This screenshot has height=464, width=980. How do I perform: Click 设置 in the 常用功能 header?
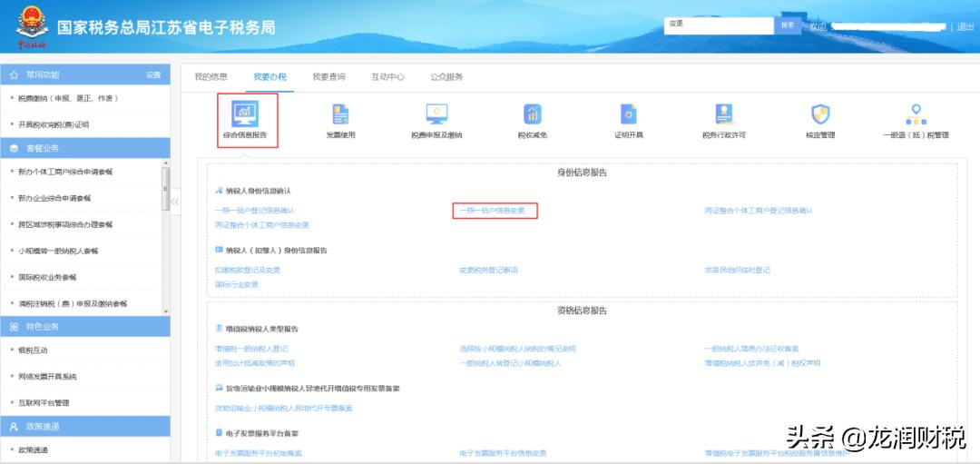(x=153, y=74)
